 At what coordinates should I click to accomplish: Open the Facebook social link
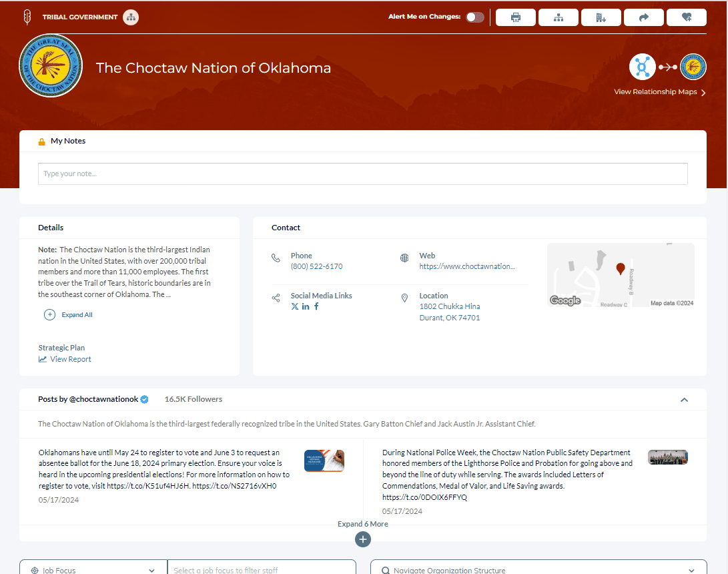tap(316, 306)
